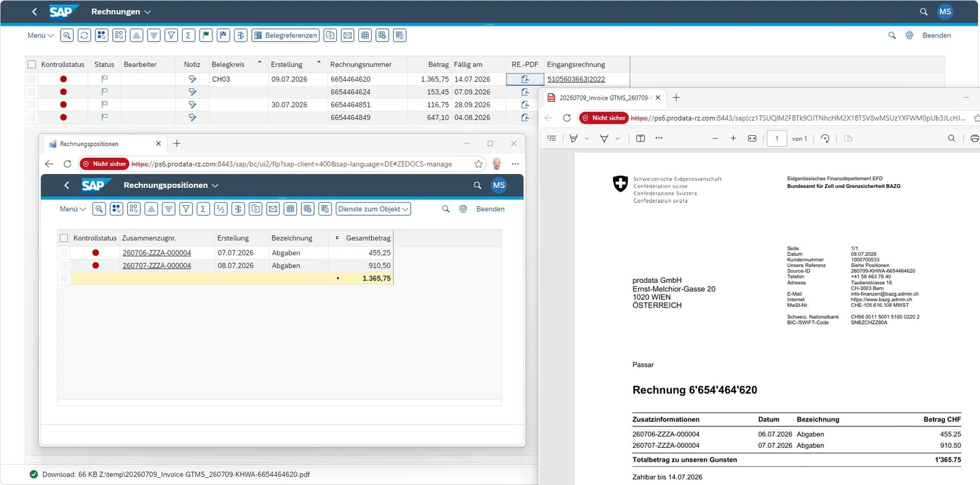980x485 pixels.
Task: Click the PDF page number input field
Action: click(x=777, y=138)
